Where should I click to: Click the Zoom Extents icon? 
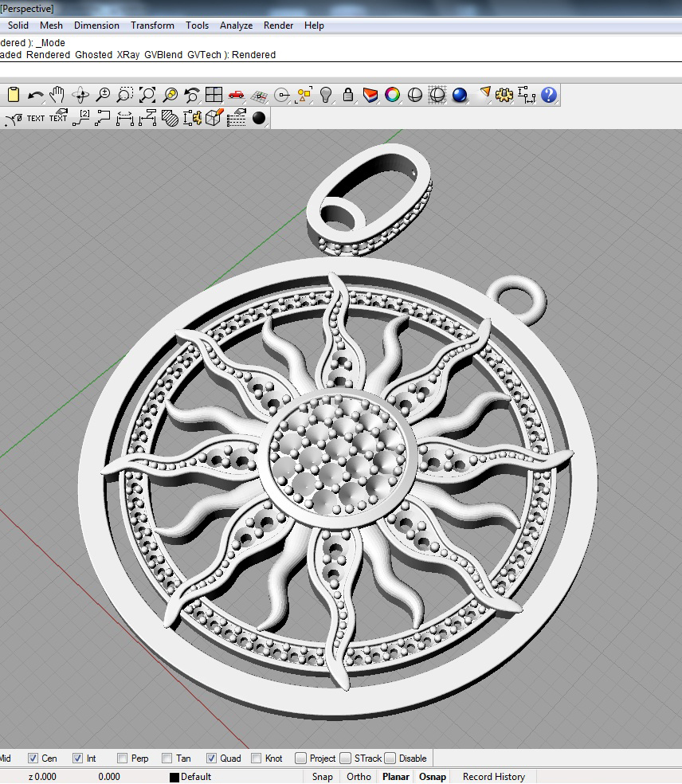[x=147, y=95]
